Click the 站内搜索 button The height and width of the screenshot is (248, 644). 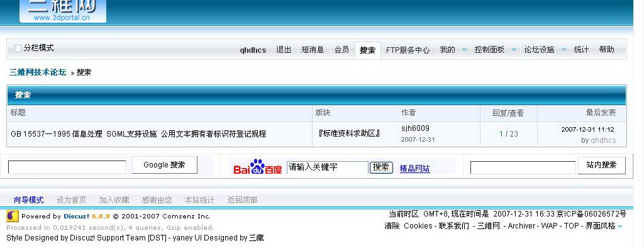[x=602, y=166]
